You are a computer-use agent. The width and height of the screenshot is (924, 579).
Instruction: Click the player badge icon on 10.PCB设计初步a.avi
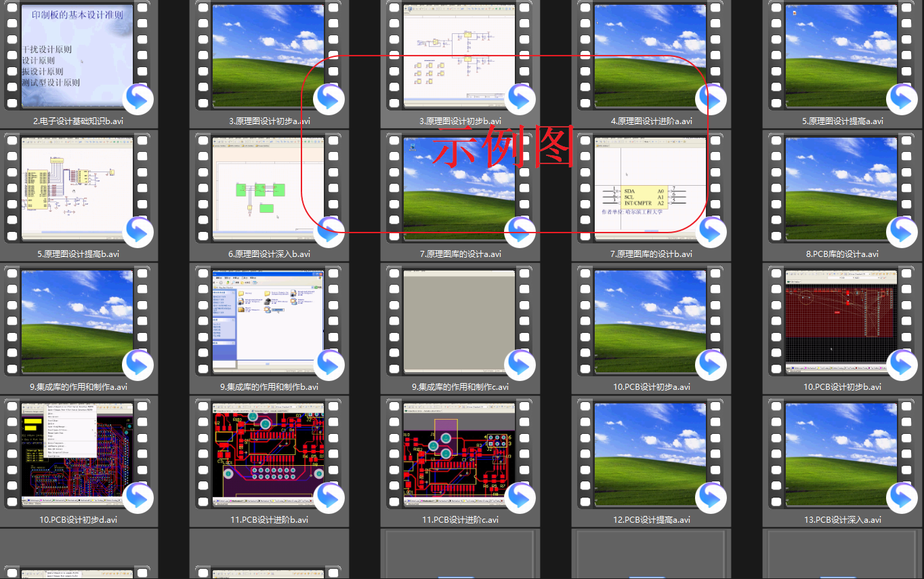(x=711, y=365)
